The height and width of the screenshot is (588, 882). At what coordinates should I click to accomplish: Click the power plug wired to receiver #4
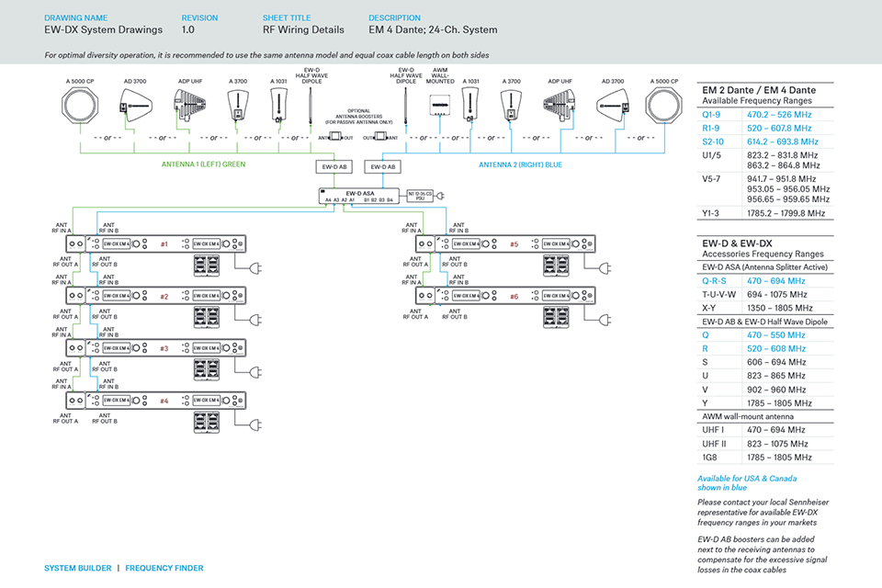[256, 424]
